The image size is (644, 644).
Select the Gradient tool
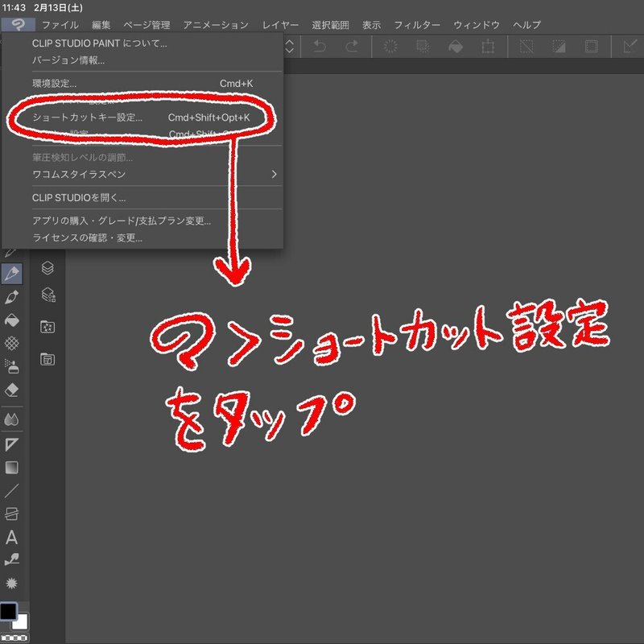11,468
